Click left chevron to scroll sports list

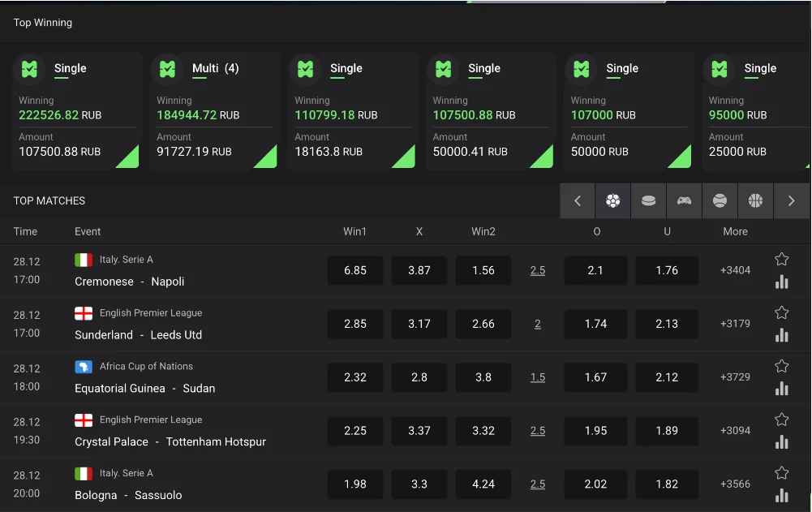[x=577, y=200]
